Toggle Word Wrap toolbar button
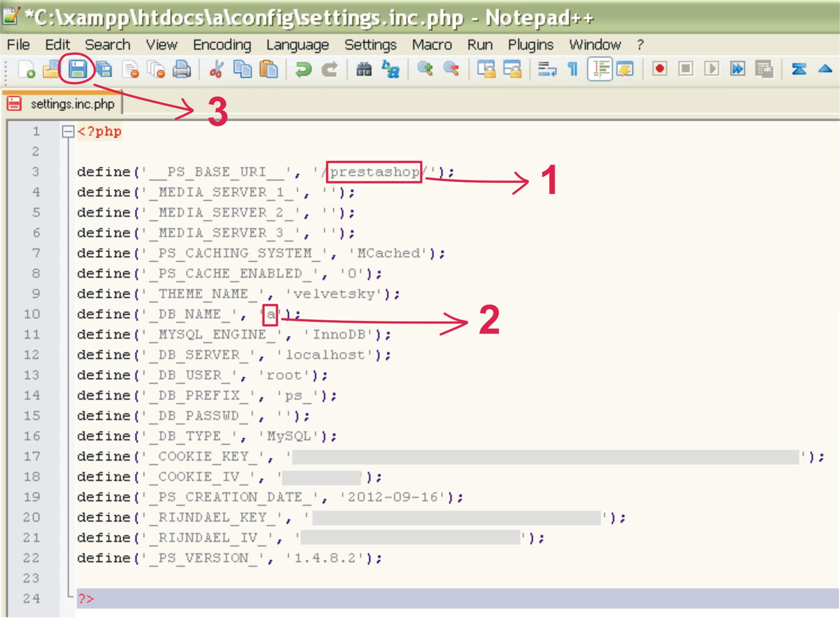This screenshot has width=840, height=619. [x=547, y=70]
